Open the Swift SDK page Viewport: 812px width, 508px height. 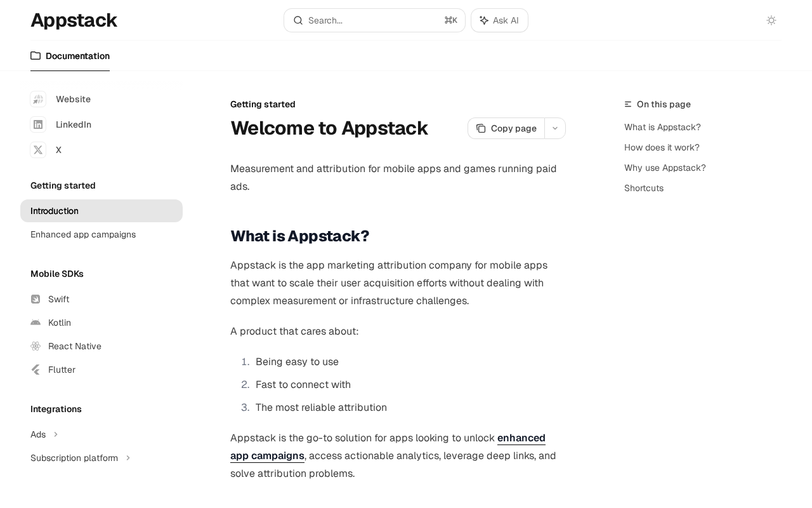(x=58, y=299)
